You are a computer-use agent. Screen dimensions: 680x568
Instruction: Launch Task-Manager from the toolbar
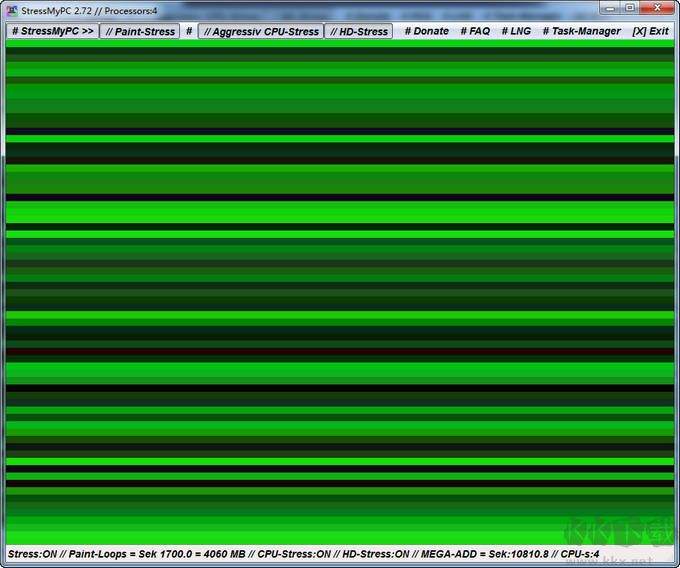[x=581, y=31]
